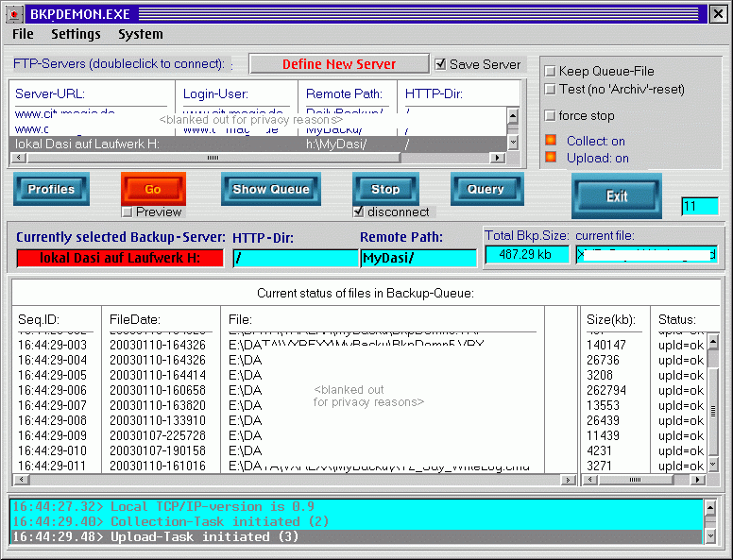Click file queue horizontal scroll right arrow
The height and width of the screenshot is (560, 733).
568,480
